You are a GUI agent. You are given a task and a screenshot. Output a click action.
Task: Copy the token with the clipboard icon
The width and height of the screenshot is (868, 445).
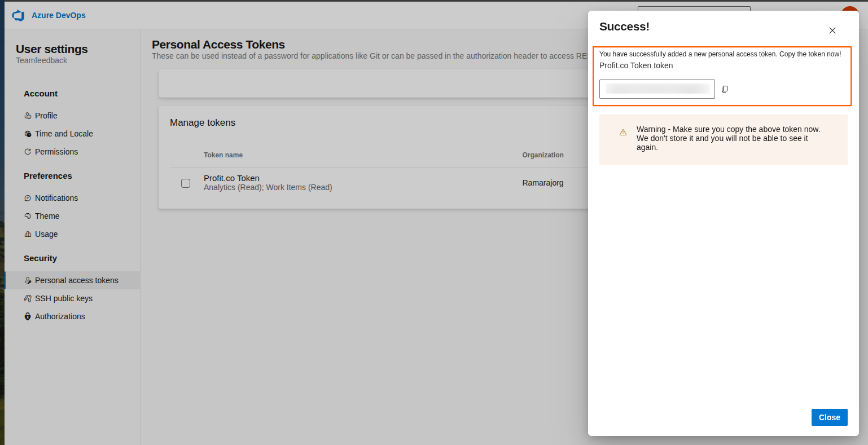tap(725, 89)
